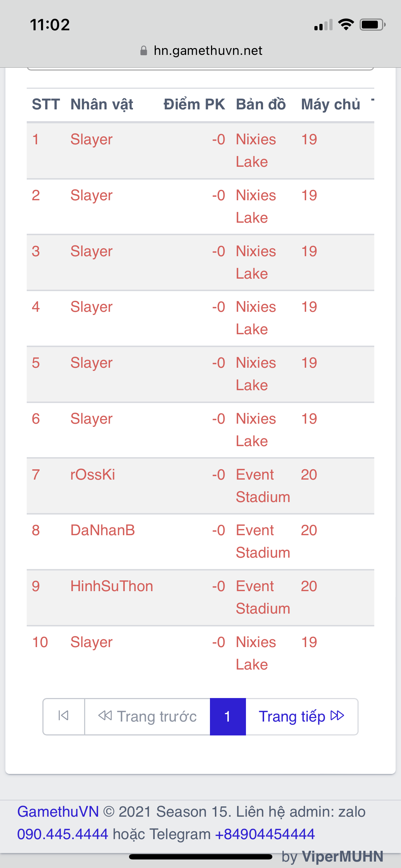401x868 pixels.
Task: Open Telegram +84904454444 contact link
Action: (x=265, y=834)
